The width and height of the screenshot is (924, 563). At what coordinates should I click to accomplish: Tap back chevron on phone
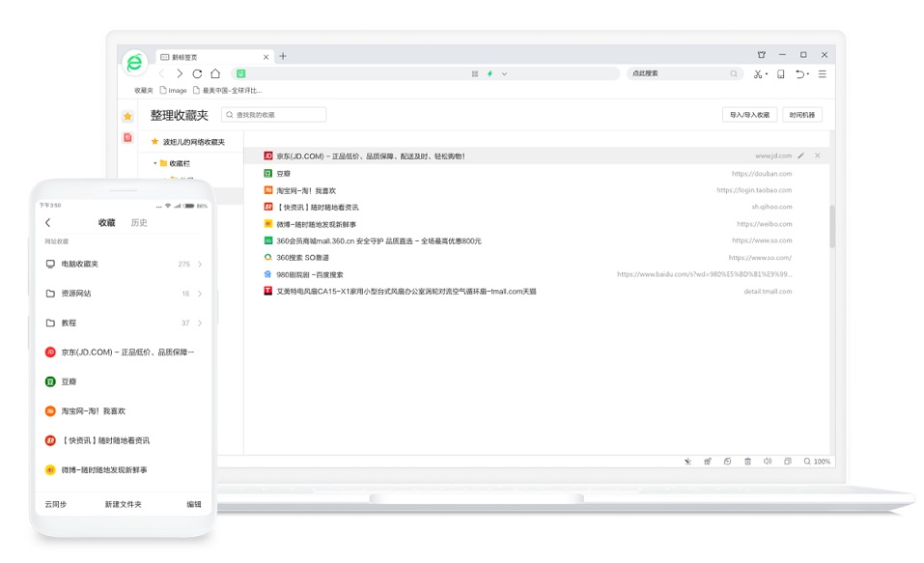(x=47, y=222)
